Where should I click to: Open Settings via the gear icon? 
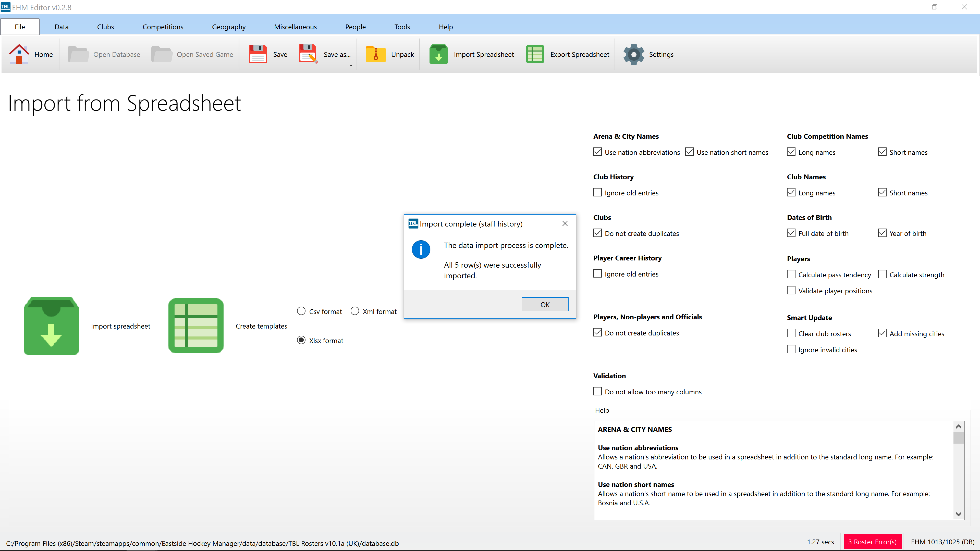point(633,54)
